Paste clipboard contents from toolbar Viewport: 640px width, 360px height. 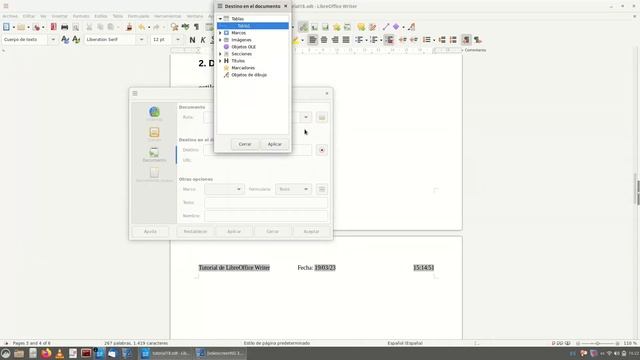click(x=111, y=27)
